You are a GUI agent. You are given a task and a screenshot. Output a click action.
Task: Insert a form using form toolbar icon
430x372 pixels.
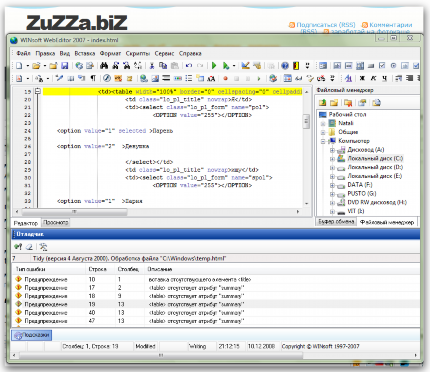pyautogui.click(x=323, y=66)
